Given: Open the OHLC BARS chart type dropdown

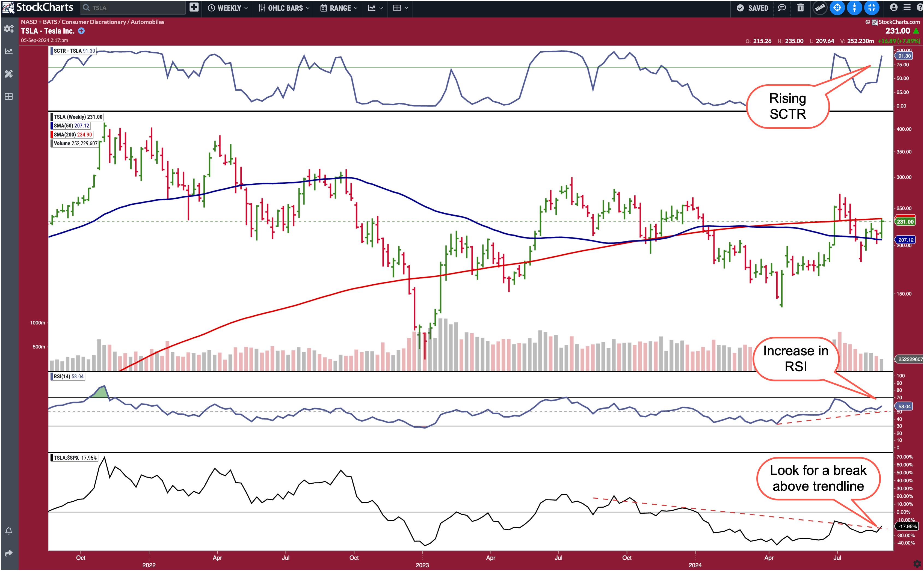Looking at the screenshot, I should click(284, 8).
